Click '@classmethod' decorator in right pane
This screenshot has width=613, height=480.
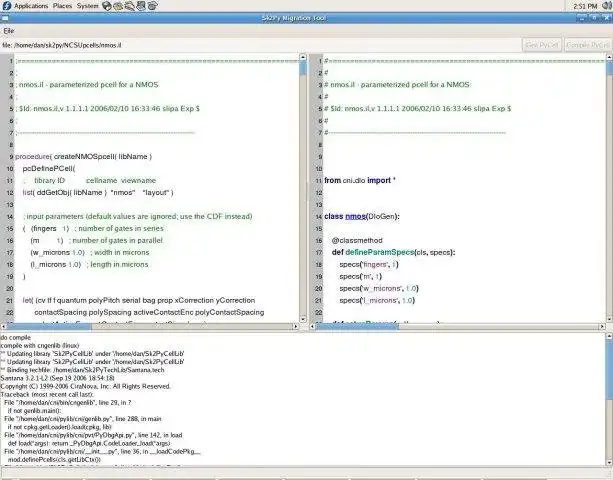click(x=357, y=240)
